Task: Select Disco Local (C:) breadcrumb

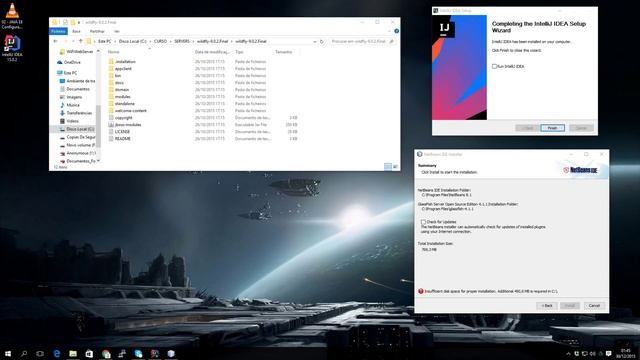Action: tap(132, 41)
